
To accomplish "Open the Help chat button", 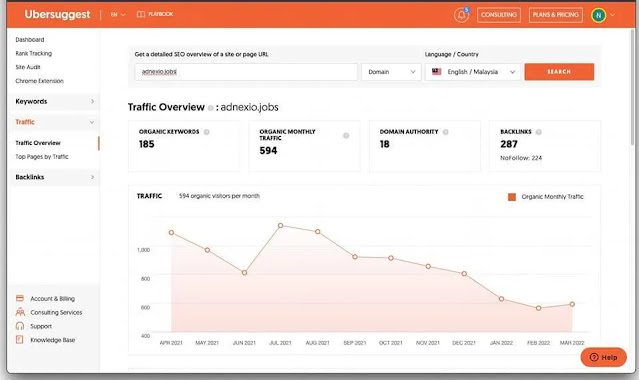I will [604, 357].
